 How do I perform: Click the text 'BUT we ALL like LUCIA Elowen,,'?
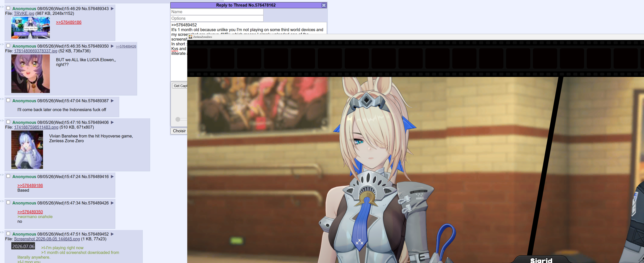(x=86, y=60)
